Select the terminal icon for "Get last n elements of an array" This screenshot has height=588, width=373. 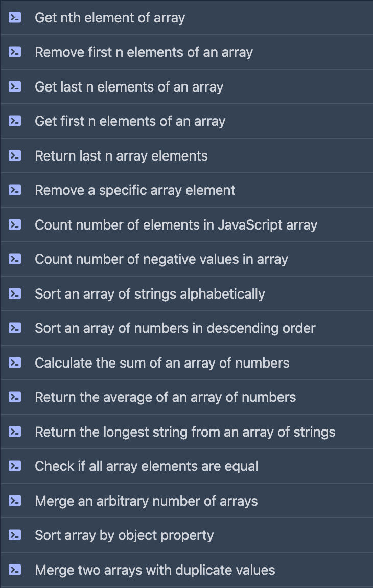click(15, 86)
